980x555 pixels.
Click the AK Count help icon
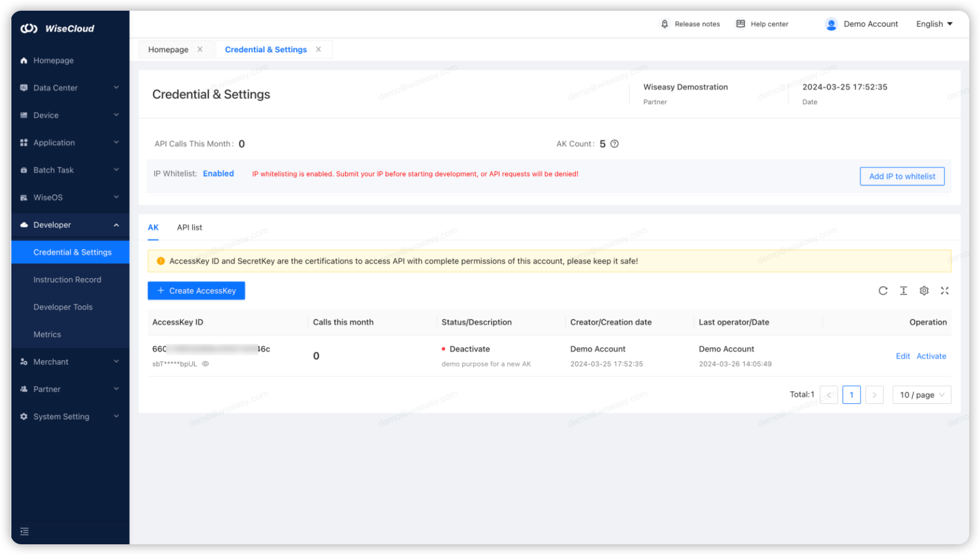[615, 144]
